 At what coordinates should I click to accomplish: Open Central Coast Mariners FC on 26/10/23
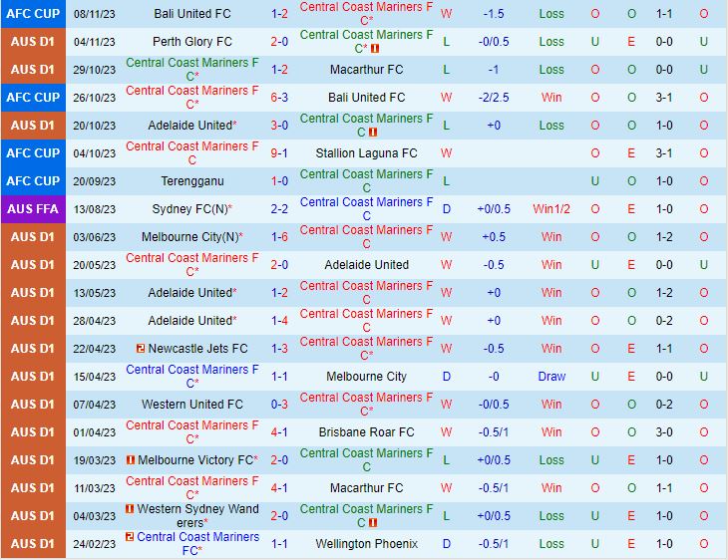(192, 98)
